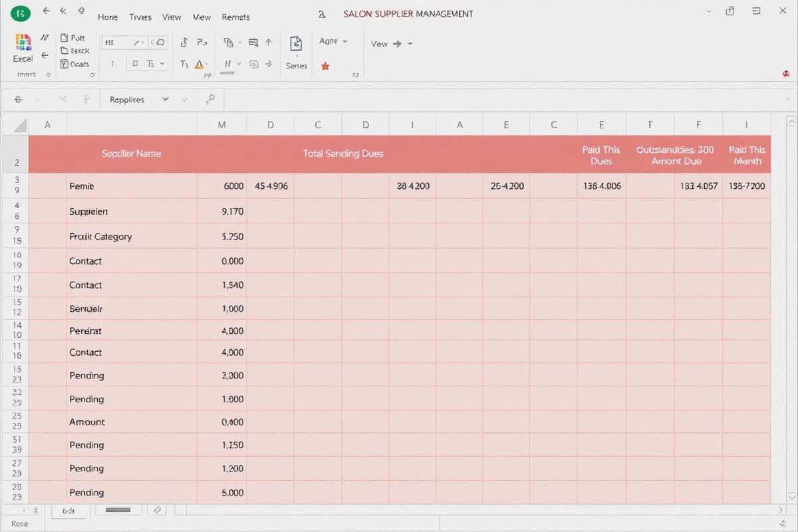The width and height of the screenshot is (798, 532).
Task: Open the View ribbon tab
Action: pos(172,17)
